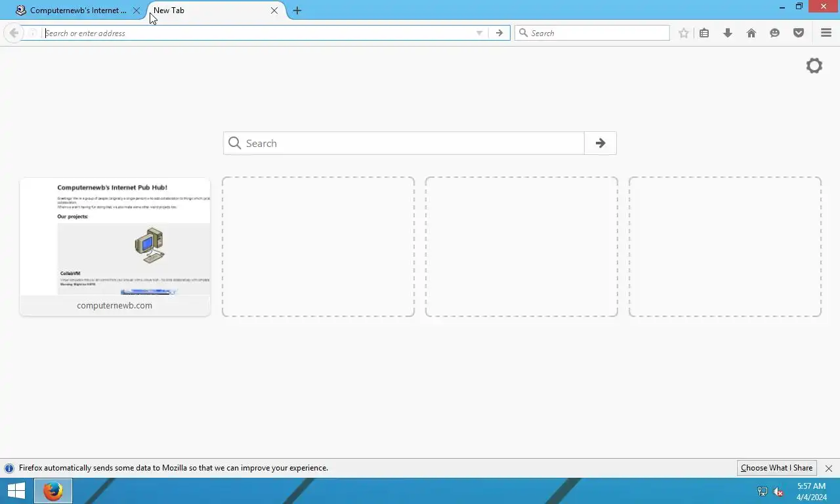The image size is (840, 504).
Task: Submit search with the arrow button
Action: point(600,143)
